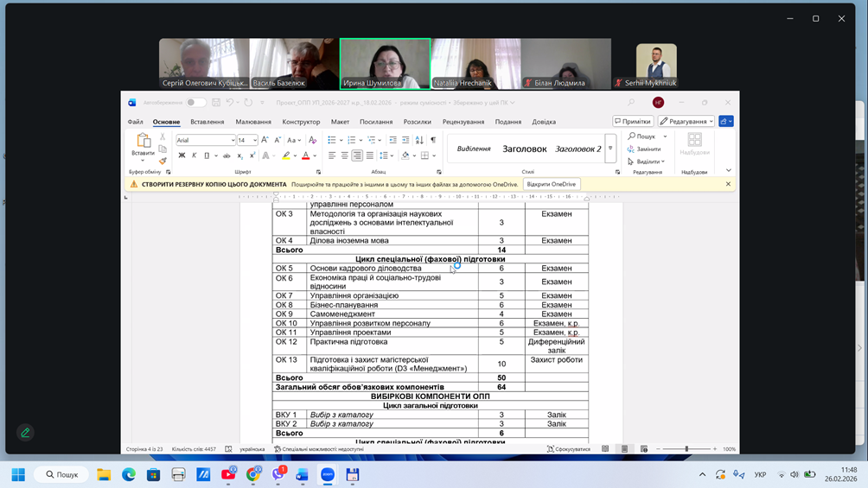Screen dimensions: 868x488
Task: Open the Вставлення (Insert) ribbon tab
Action: pos(207,122)
